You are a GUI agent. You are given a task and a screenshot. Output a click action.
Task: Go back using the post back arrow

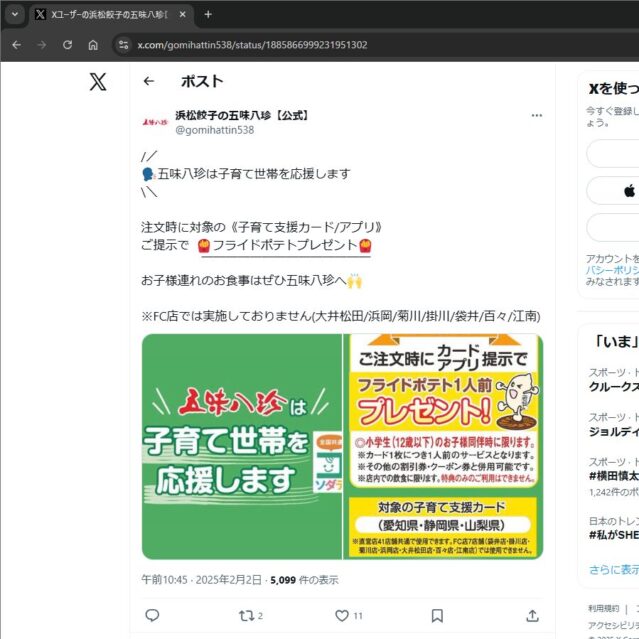(149, 82)
